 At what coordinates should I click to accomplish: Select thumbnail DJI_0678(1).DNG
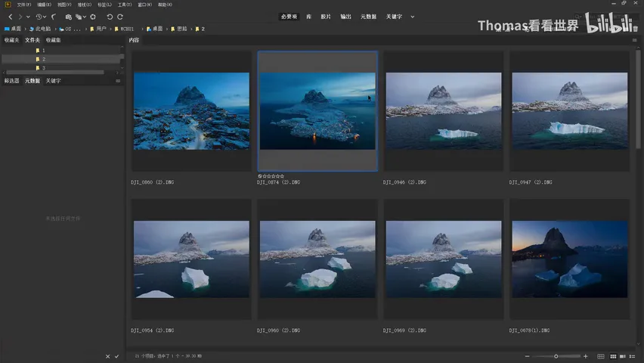tap(570, 259)
